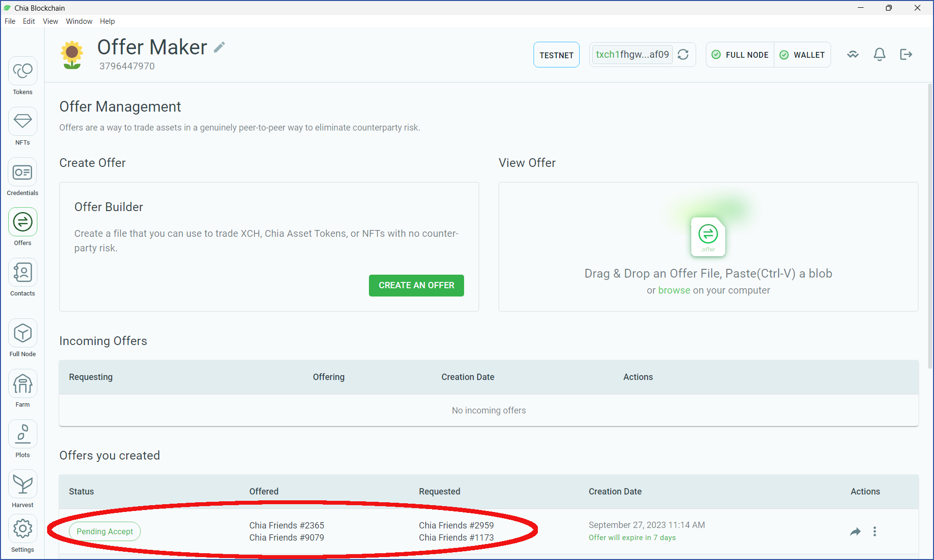Open the Settings gear icon
934x560 pixels.
pos(22,529)
